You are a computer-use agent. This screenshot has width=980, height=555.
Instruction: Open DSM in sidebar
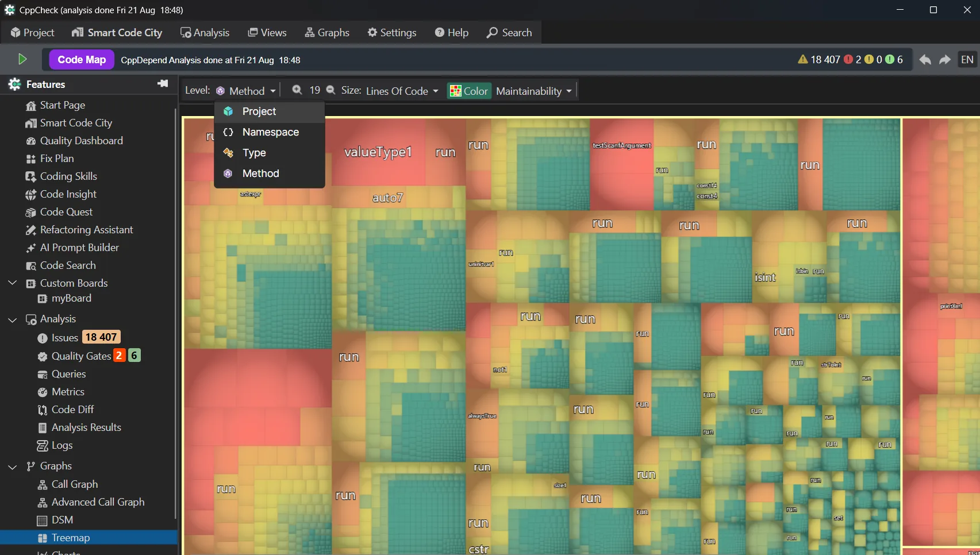point(62,520)
